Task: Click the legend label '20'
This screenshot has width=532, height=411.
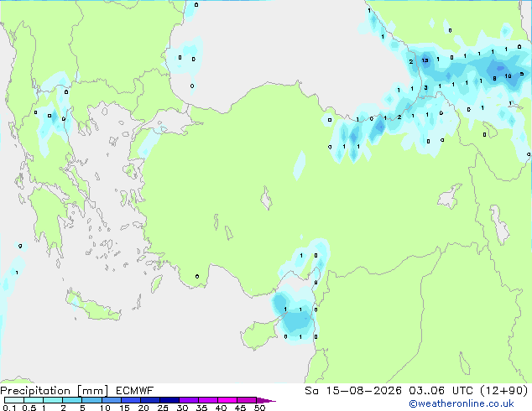Action: point(143,408)
